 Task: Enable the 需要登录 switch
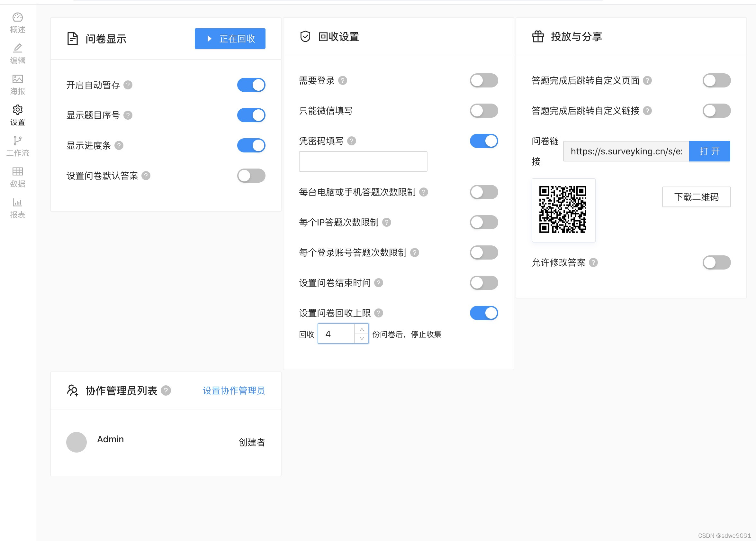[x=484, y=81]
